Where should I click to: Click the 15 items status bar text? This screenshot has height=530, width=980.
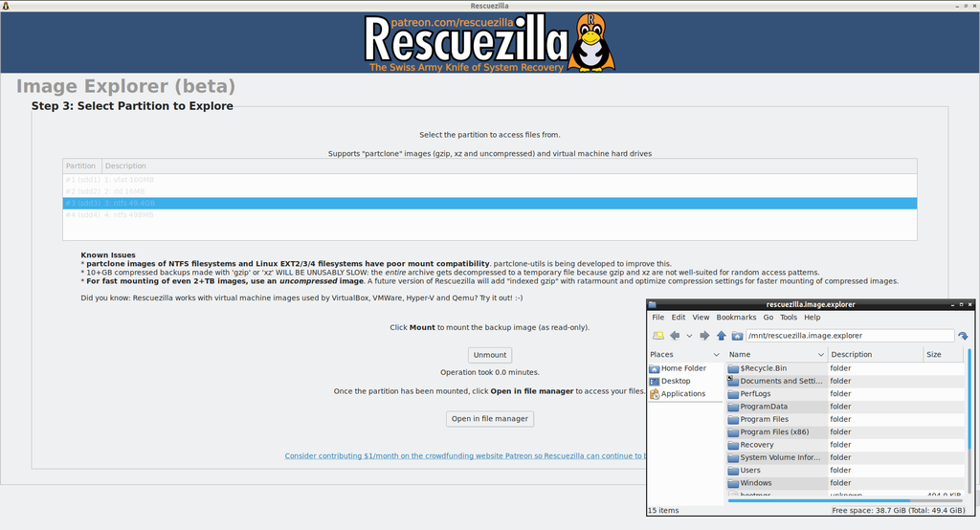coord(663,511)
